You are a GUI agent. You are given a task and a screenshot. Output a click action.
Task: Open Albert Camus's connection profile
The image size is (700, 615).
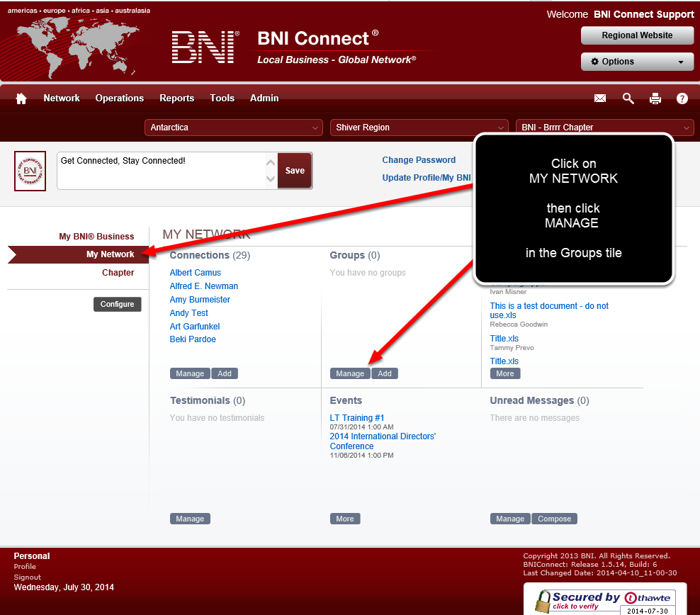(x=195, y=272)
